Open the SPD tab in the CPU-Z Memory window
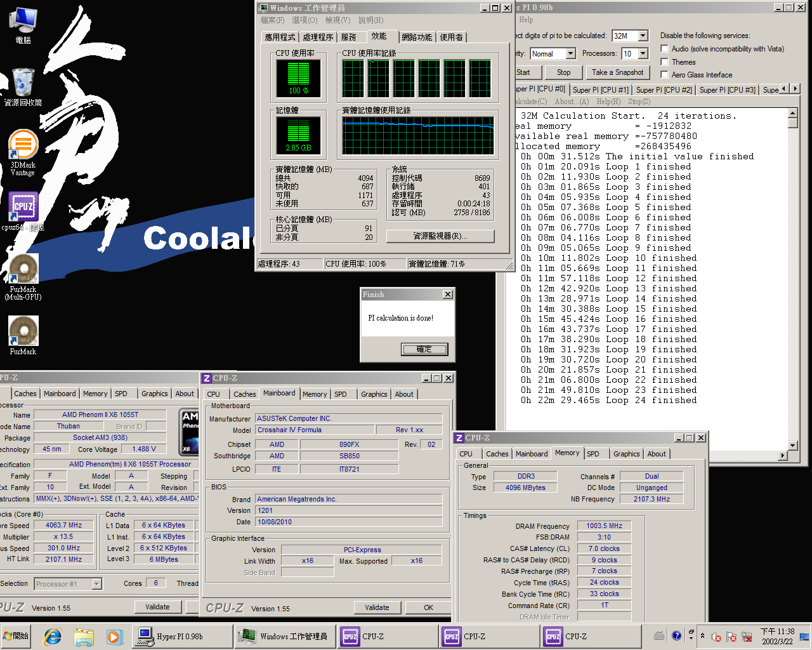The width and height of the screenshot is (812, 650). (593, 454)
